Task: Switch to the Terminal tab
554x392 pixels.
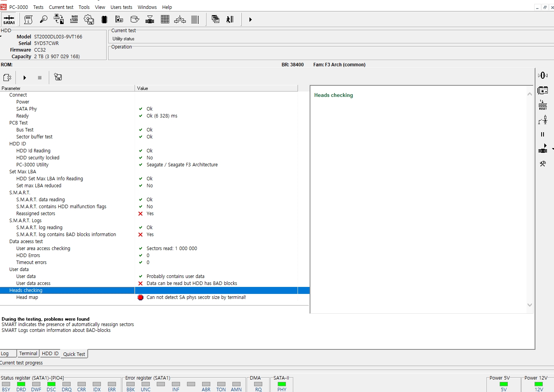Action: coord(28,354)
